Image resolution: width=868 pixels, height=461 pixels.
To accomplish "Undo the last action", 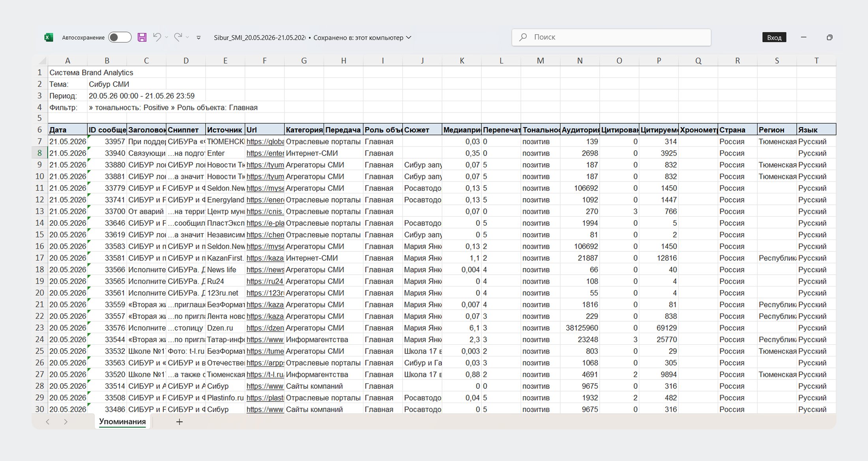I will point(157,37).
